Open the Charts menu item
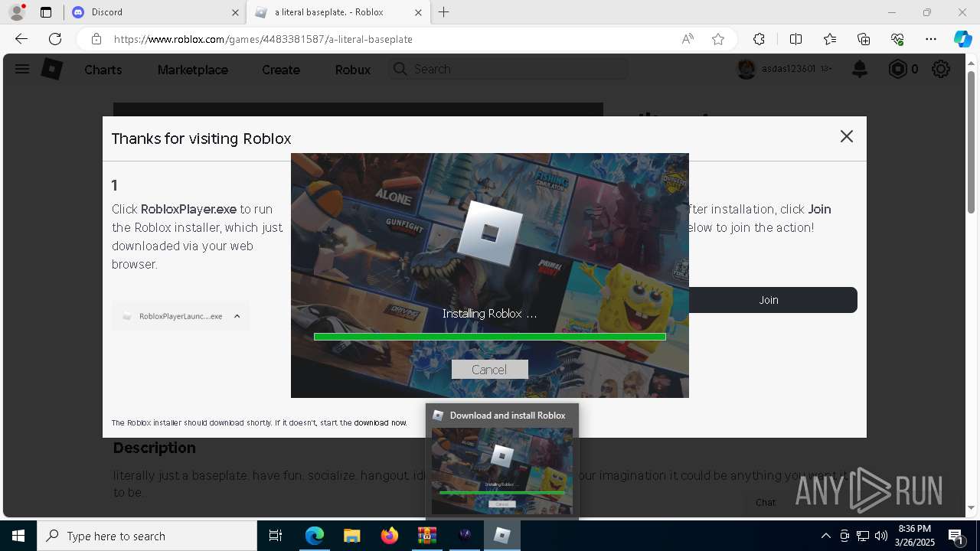This screenshot has width=980, height=551. click(103, 70)
